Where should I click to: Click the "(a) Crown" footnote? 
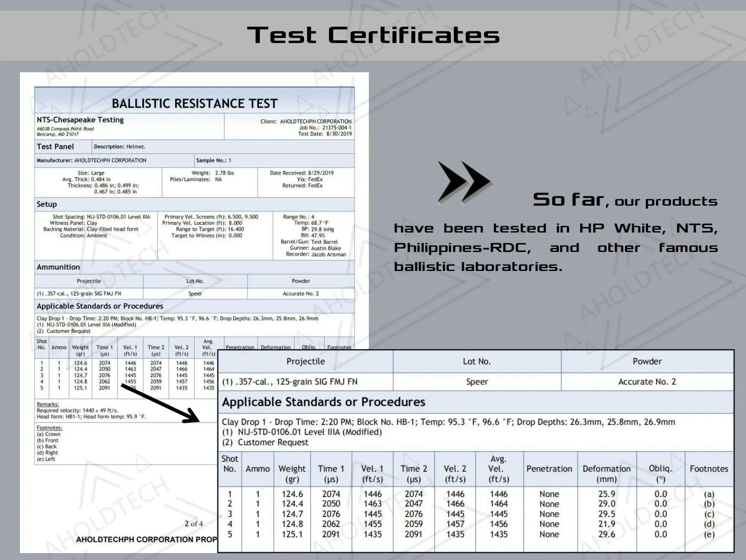(x=49, y=434)
